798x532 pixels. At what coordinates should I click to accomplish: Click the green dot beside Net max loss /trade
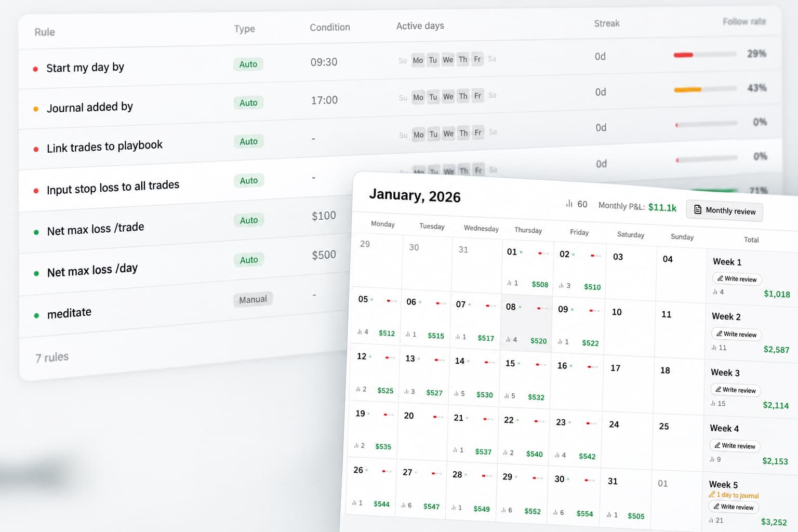pos(36,232)
